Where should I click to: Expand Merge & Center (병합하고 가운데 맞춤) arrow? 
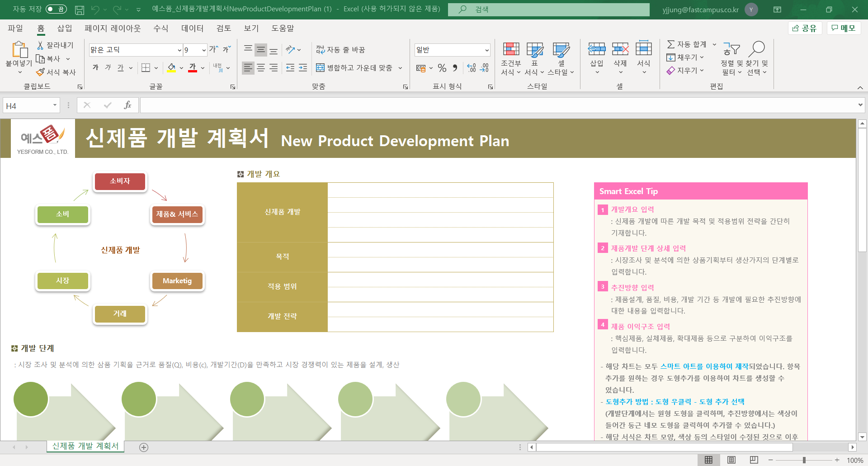400,68
